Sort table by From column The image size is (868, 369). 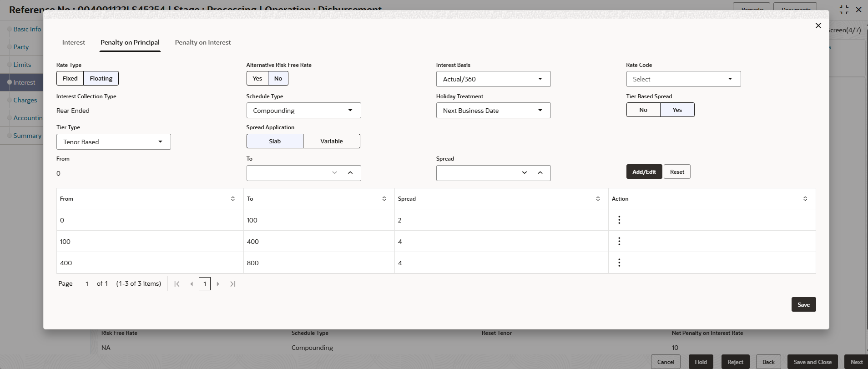pyautogui.click(x=233, y=199)
